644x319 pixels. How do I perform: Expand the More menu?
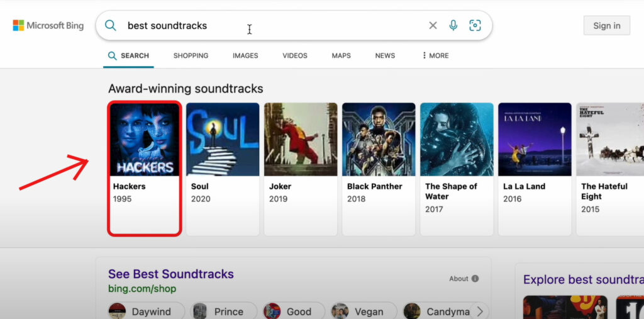[435, 55]
